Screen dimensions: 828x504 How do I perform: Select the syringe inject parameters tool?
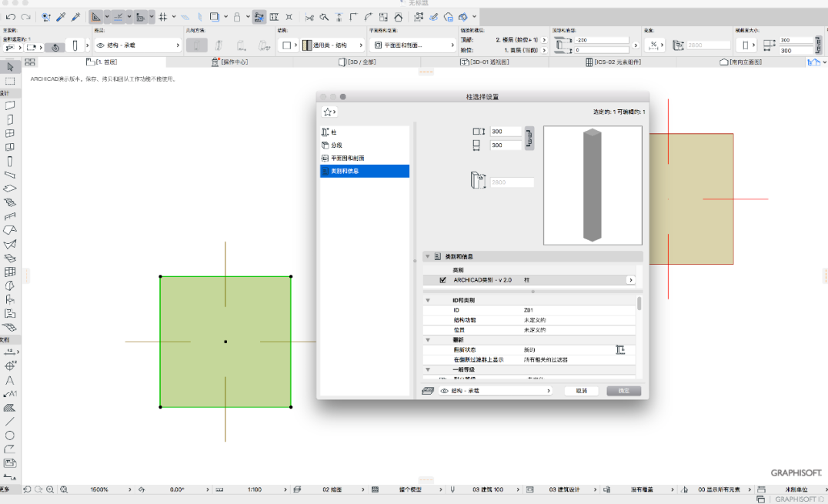point(76,17)
